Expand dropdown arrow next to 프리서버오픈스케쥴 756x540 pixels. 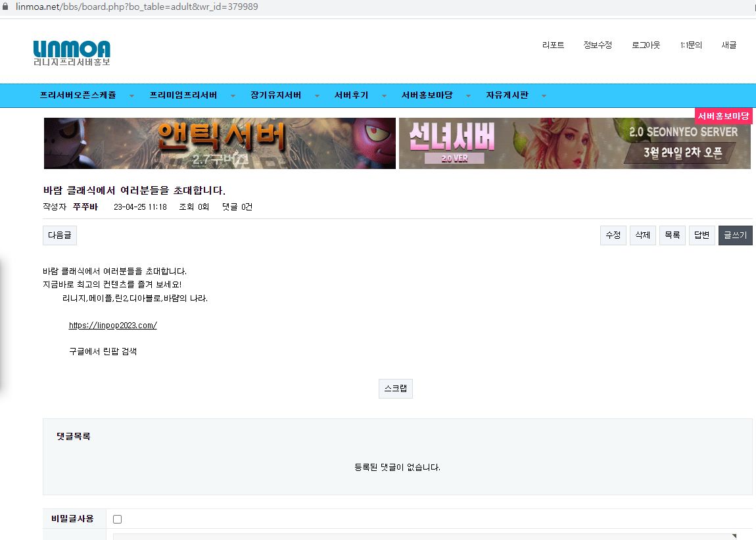131,96
